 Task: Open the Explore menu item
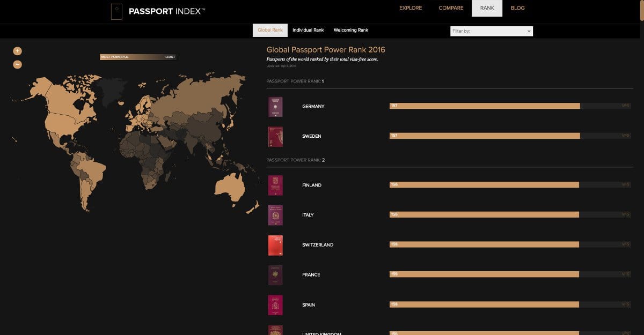[x=411, y=8]
